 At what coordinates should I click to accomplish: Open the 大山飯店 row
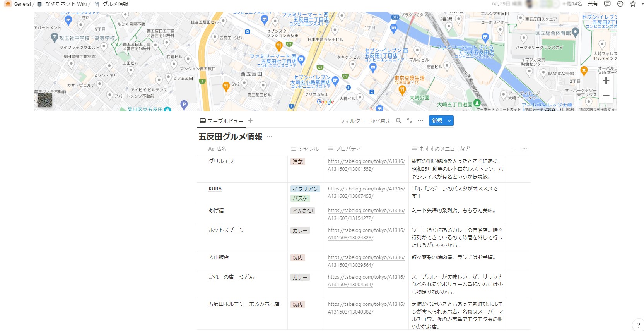click(x=219, y=257)
